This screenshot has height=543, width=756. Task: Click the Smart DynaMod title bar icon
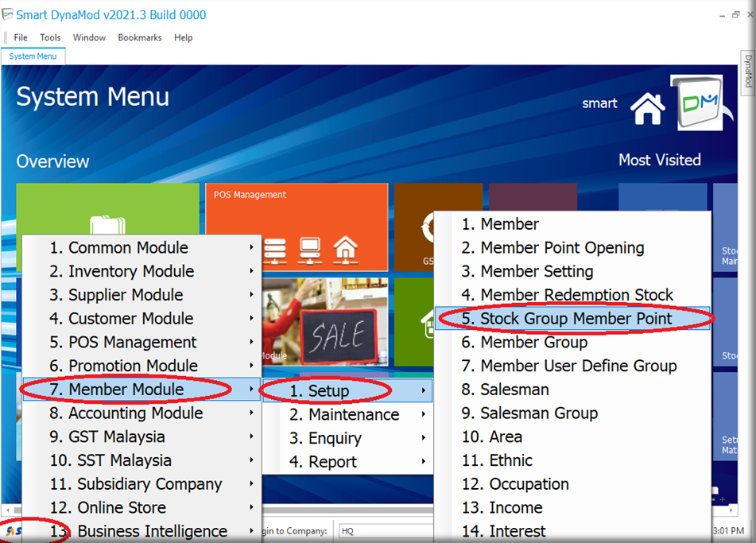(8, 14)
